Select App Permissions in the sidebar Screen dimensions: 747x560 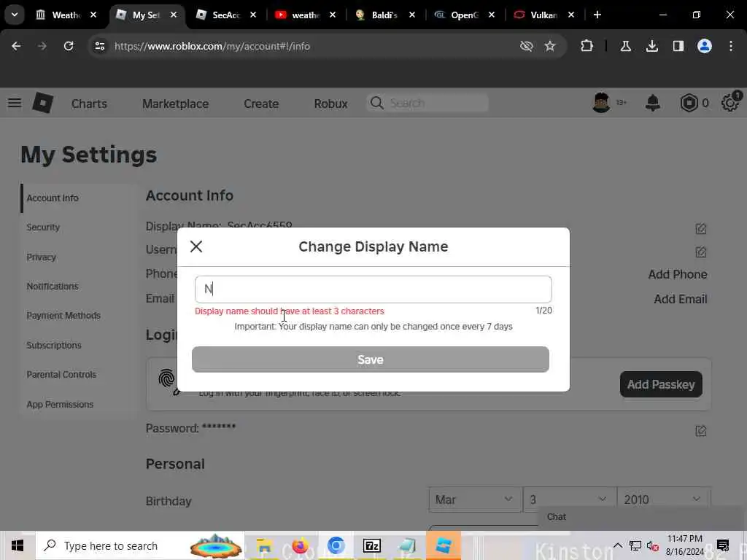[60, 404]
